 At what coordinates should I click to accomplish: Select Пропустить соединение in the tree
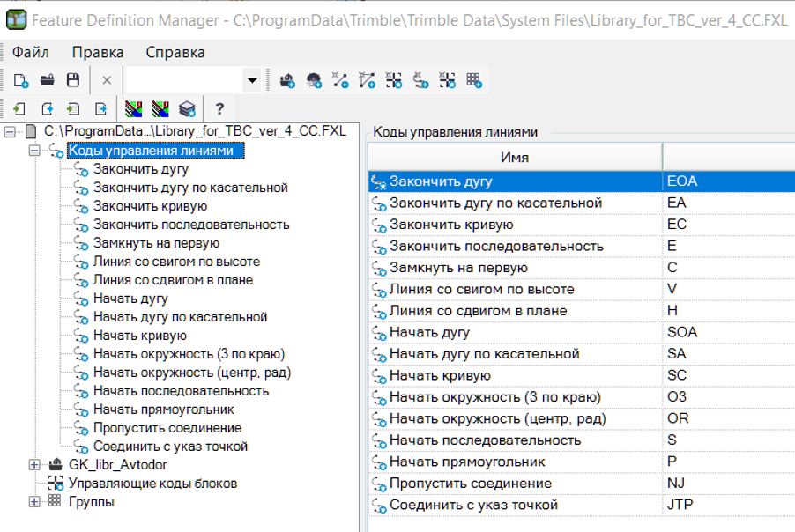167,428
